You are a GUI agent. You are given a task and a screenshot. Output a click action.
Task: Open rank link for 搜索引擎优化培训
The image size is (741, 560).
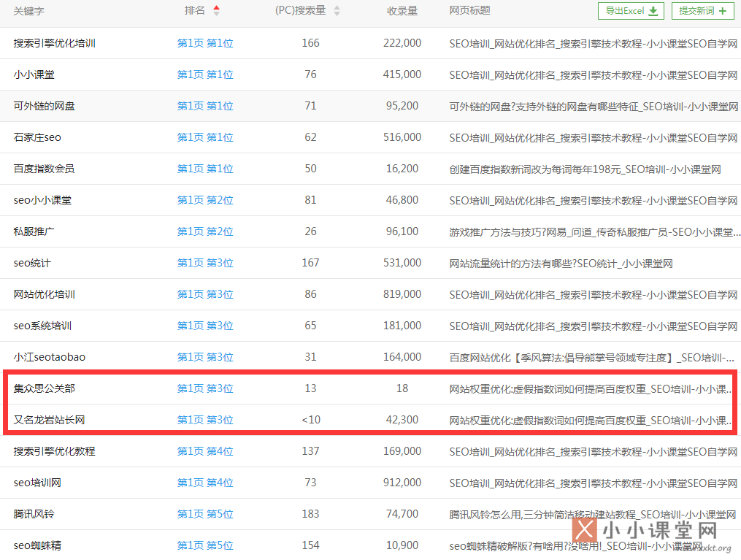(x=205, y=43)
